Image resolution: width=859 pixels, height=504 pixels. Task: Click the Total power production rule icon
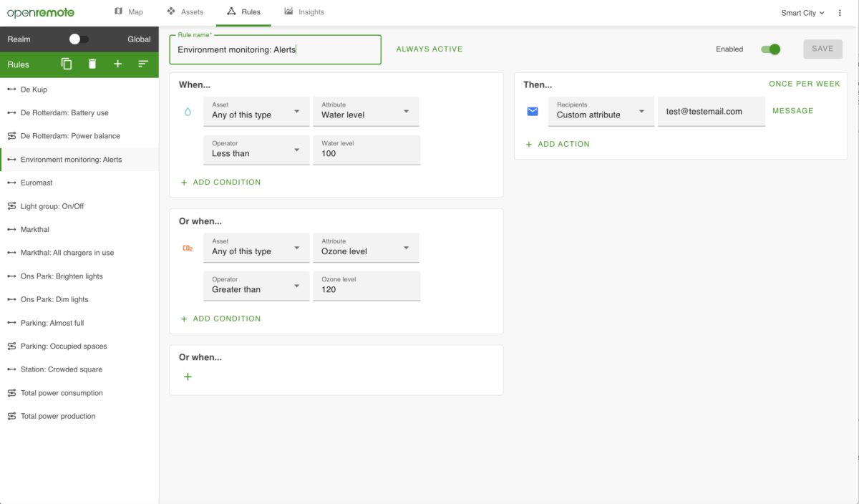[11, 416]
